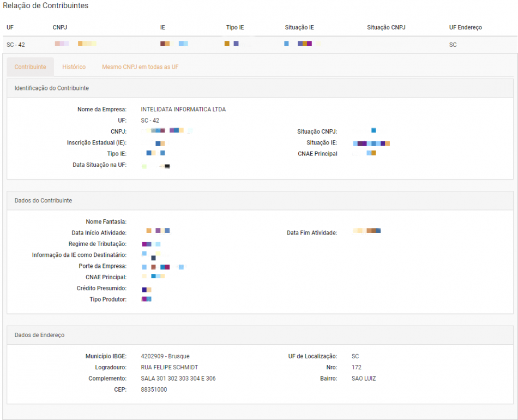Click the "Município IBGE:" label
Image resolution: width=518 pixels, height=420 pixels.
106,356
